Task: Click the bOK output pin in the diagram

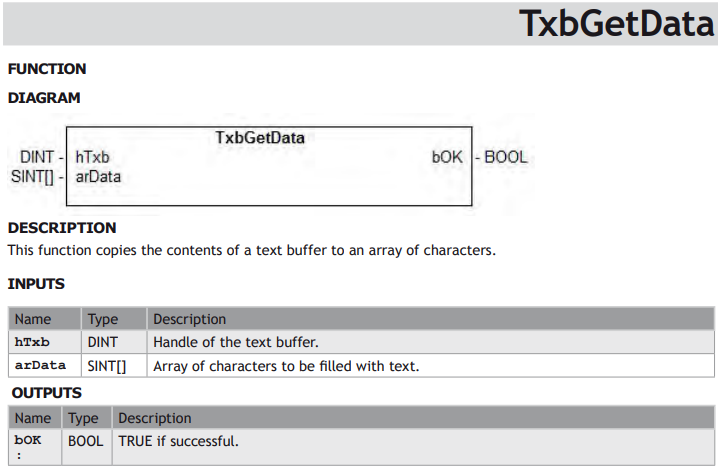Action: pyautogui.click(x=447, y=157)
